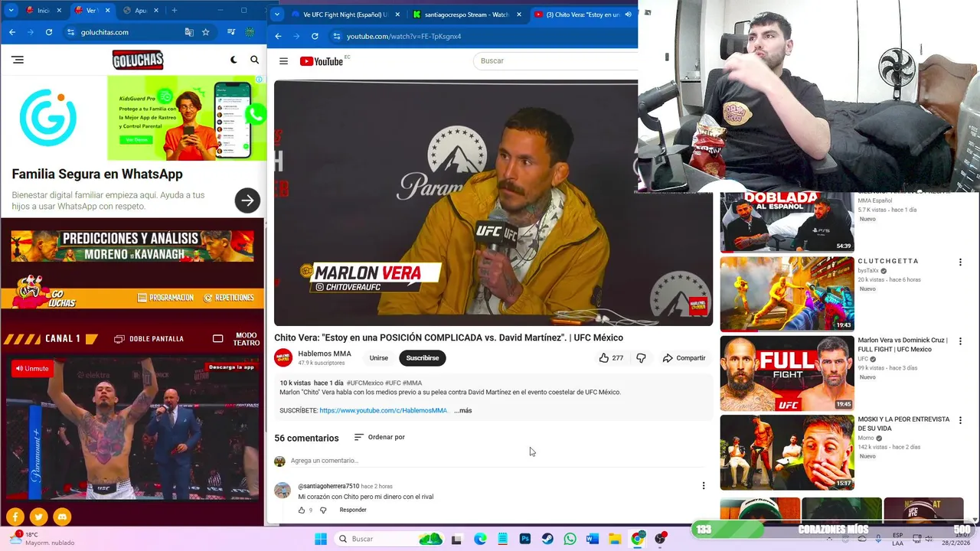The height and width of the screenshot is (551, 980).
Task: Open Word from the taskbar
Action: (x=592, y=539)
